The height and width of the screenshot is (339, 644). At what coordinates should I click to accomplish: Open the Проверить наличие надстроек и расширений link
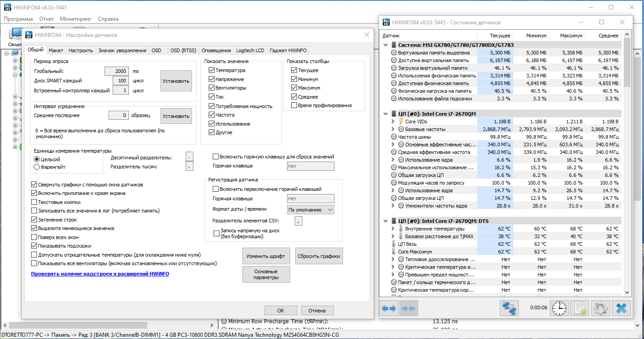100,274
